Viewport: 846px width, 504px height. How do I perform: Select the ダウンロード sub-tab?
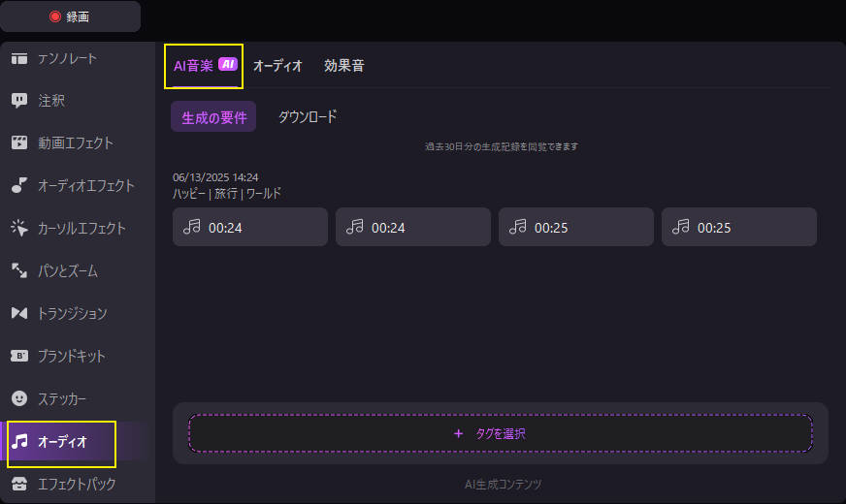coord(308,117)
